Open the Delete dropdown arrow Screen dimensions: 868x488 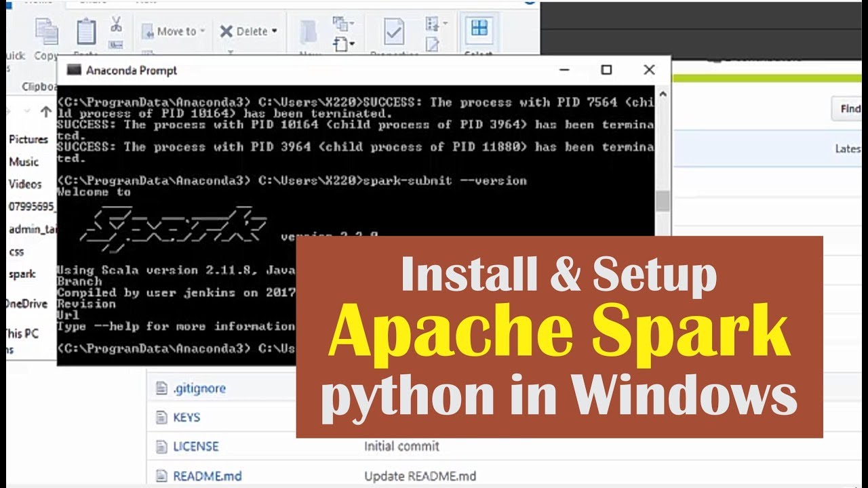(x=275, y=31)
